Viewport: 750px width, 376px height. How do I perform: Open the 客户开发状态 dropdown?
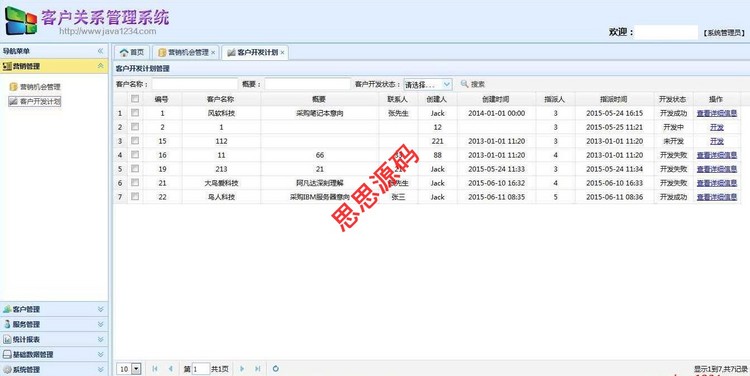click(447, 84)
